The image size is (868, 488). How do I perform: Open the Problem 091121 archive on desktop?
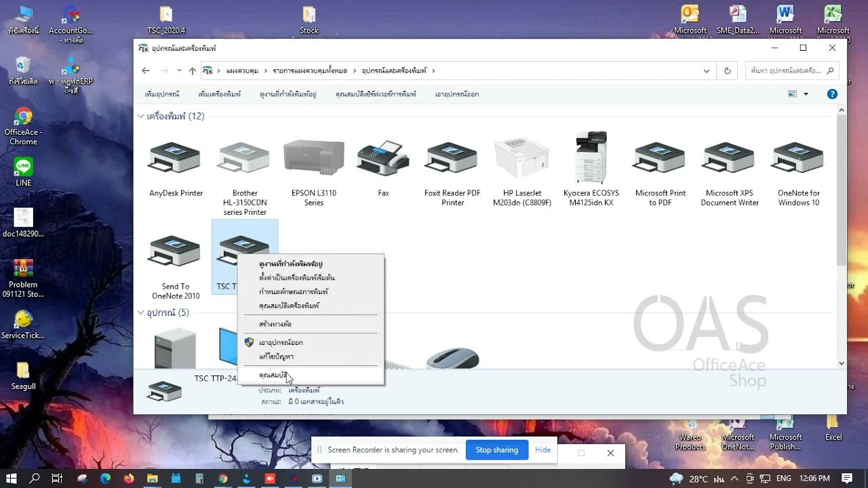(x=23, y=279)
